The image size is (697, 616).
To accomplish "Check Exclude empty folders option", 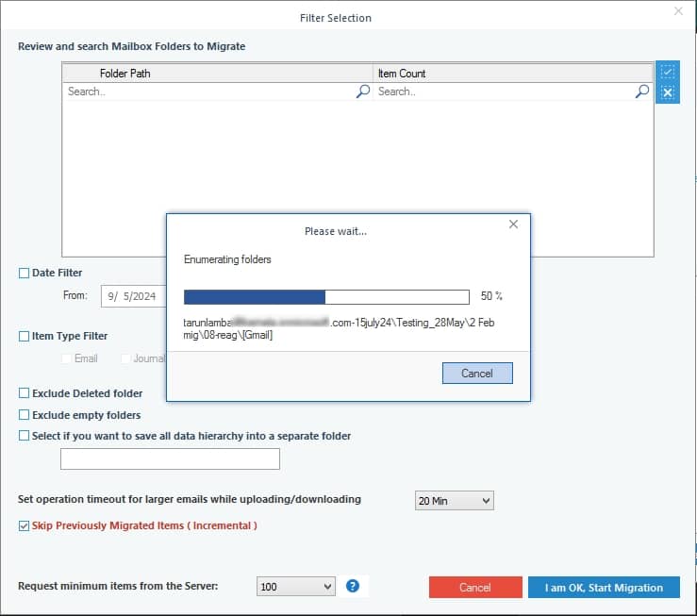I will 24,415.
